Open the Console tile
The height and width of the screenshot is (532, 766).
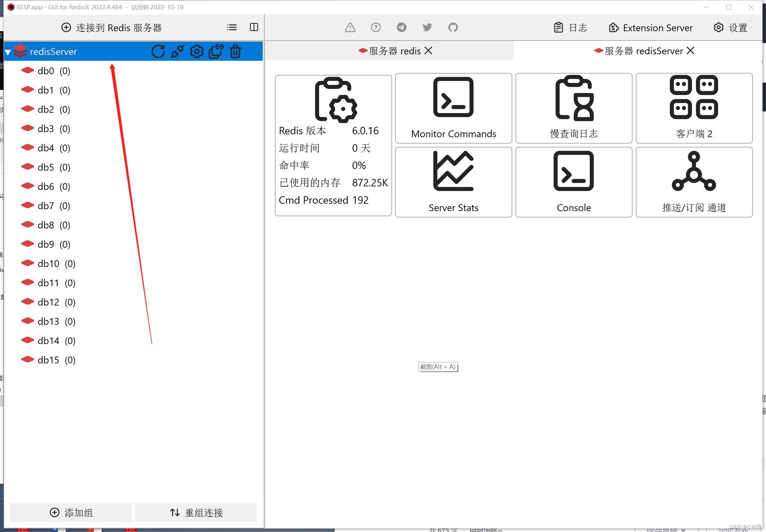coord(573,182)
